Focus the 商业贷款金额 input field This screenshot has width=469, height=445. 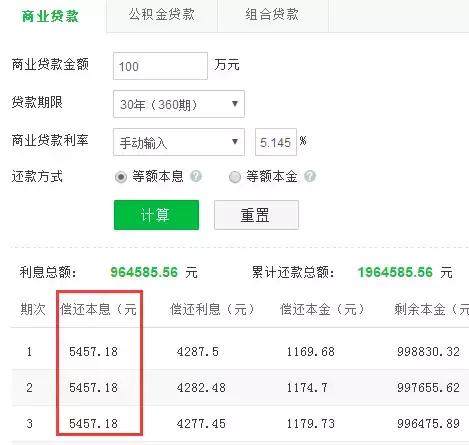[160, 66]
